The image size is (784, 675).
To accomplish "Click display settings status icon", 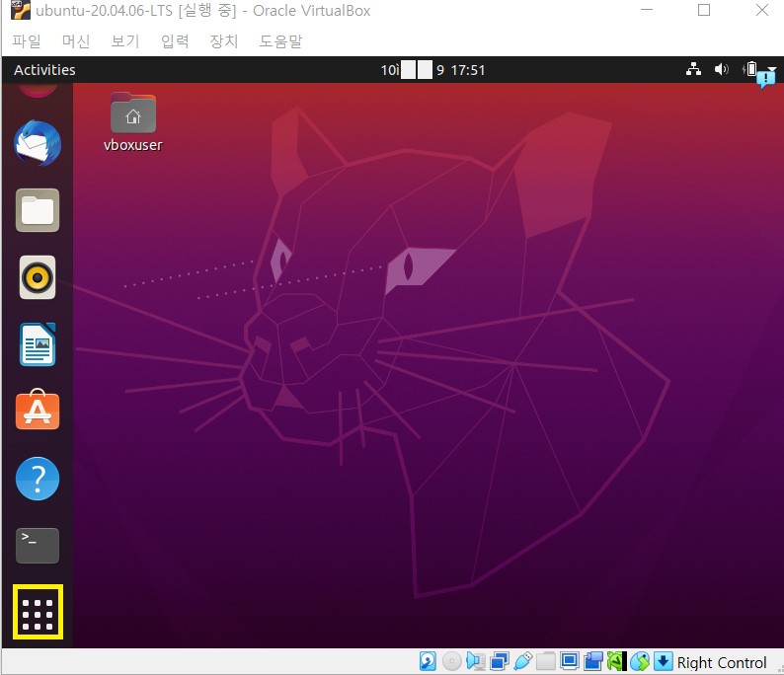I will pos(570,661).
